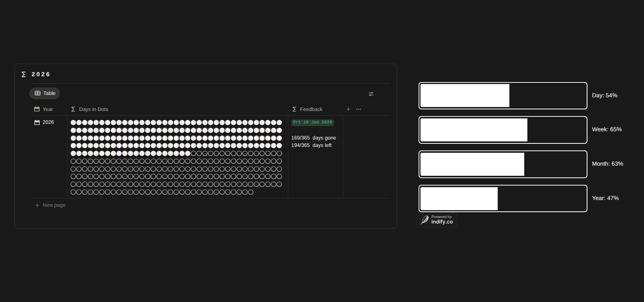Viewport: 644px width, 302px height.
Task: Click the sigma icon in Days in Dots header
Action: click(x=74, y=109)
